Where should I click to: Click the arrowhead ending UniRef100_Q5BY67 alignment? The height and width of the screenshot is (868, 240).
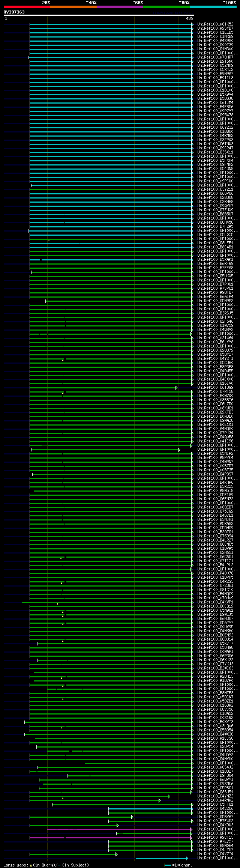[x=132, y=817]
